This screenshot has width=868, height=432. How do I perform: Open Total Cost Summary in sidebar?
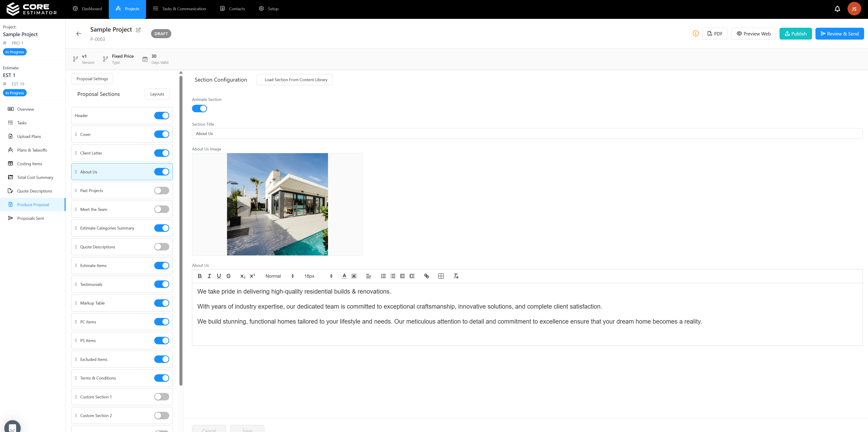pos(33,177)
